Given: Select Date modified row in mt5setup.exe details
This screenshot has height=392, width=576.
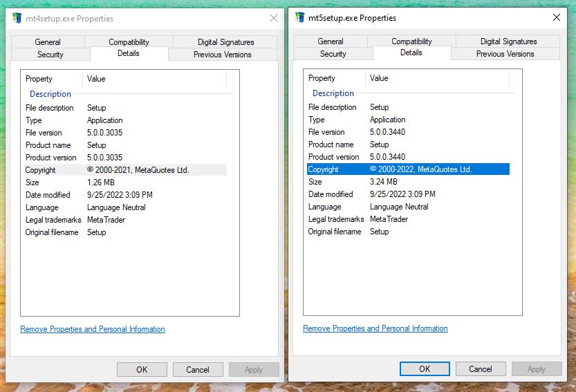Looking at the screenshot, I should tap(409, 194).
